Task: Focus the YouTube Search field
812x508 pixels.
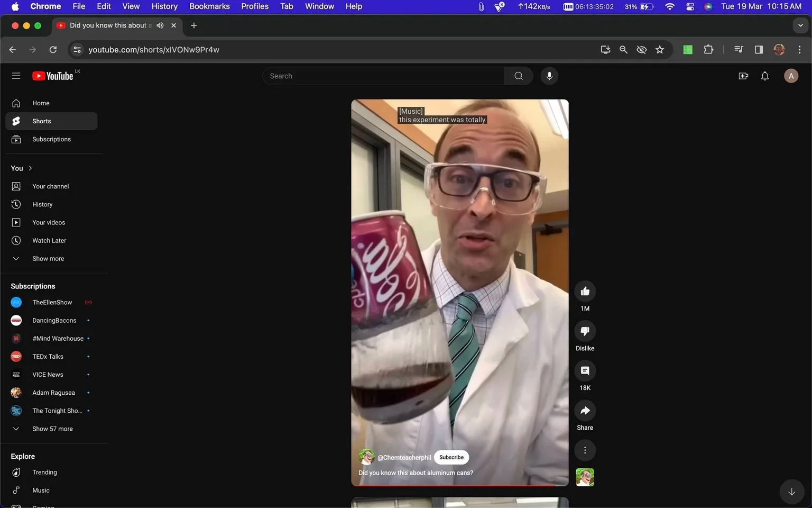Action: click(x=383, y=76)
